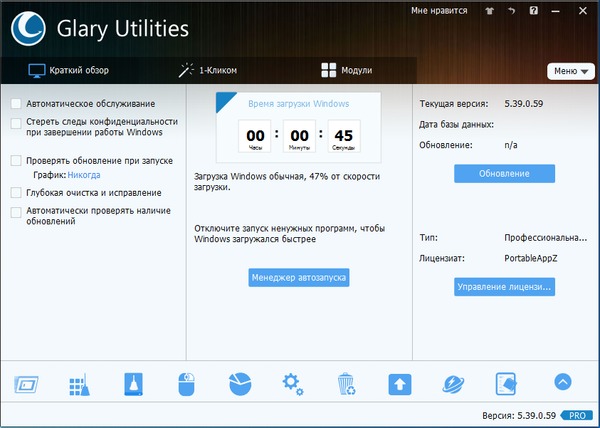Click the pie chart disk analysis icon
The width and height of the screenshot is (600, 428).
(239, 384)
